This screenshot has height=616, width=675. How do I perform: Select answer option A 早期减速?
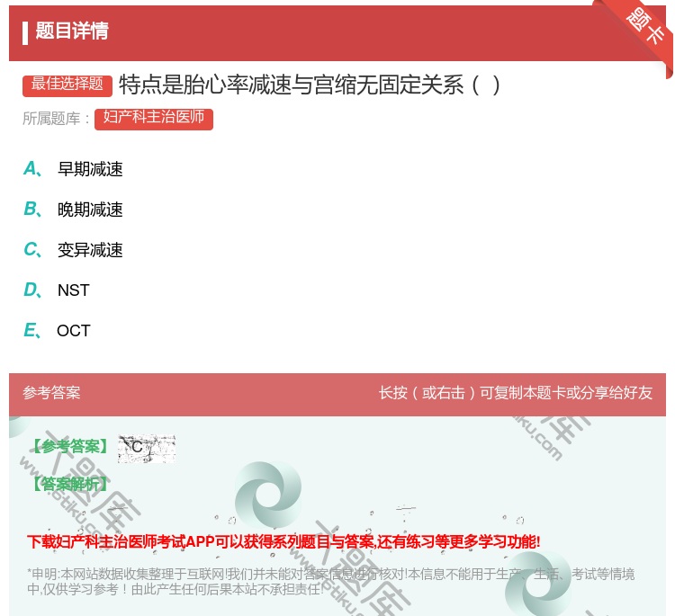[x=73, y=169]
